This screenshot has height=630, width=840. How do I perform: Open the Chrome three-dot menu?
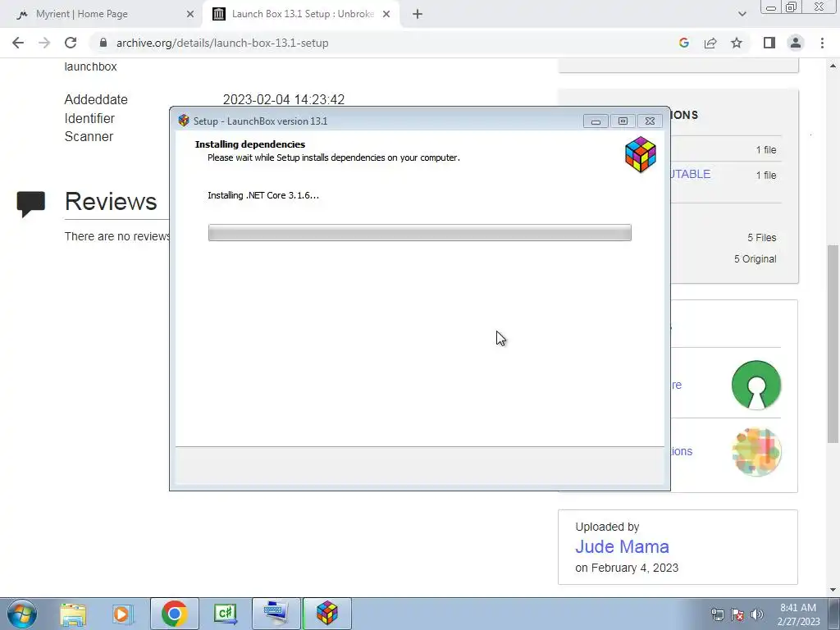tap(822, 43)
